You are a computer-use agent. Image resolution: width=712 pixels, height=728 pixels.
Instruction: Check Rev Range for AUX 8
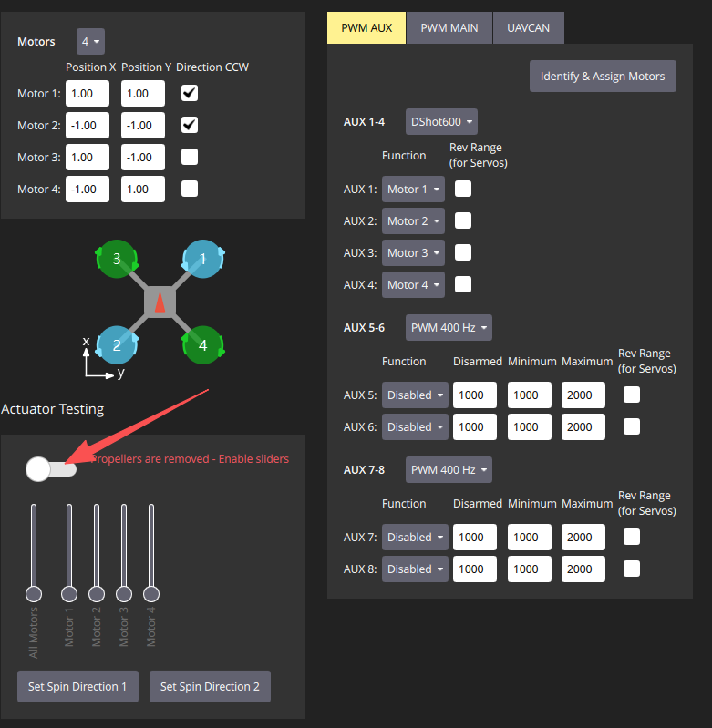click(x=632, y=569)
